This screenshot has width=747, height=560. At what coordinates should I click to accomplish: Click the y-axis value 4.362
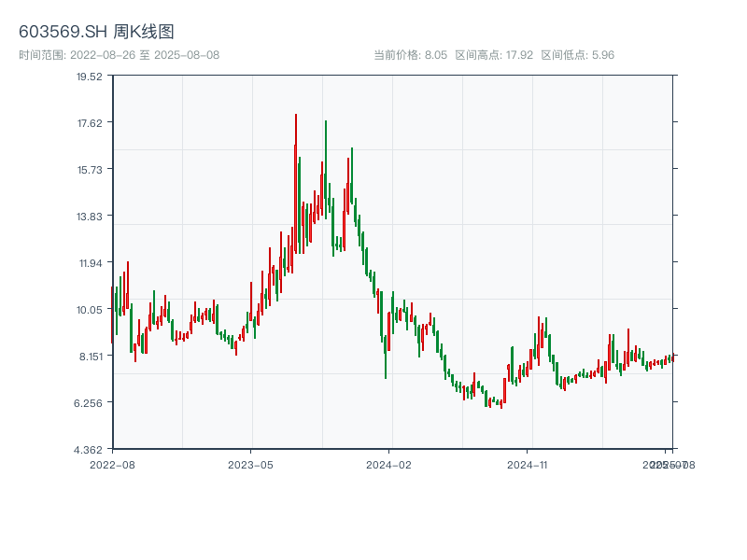point(88,450)
